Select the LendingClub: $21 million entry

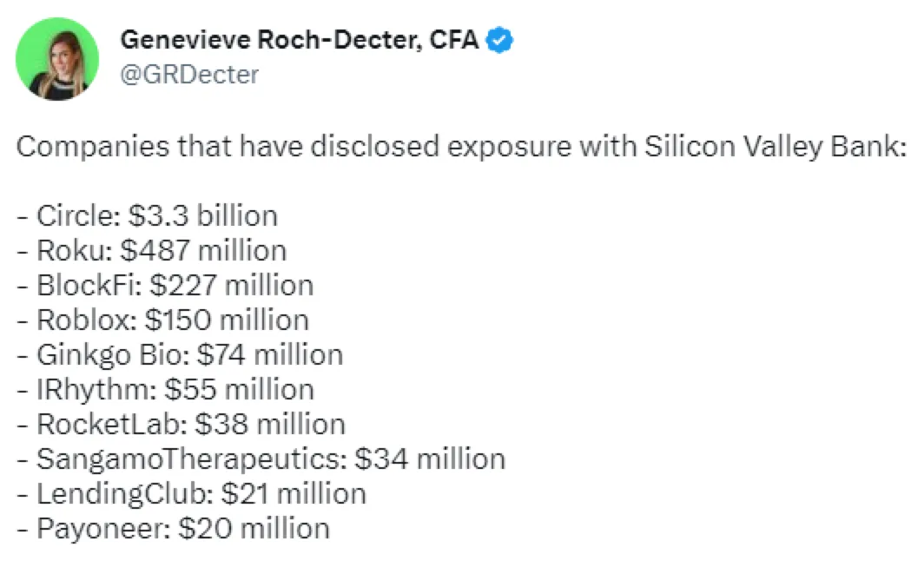[192, 493]
